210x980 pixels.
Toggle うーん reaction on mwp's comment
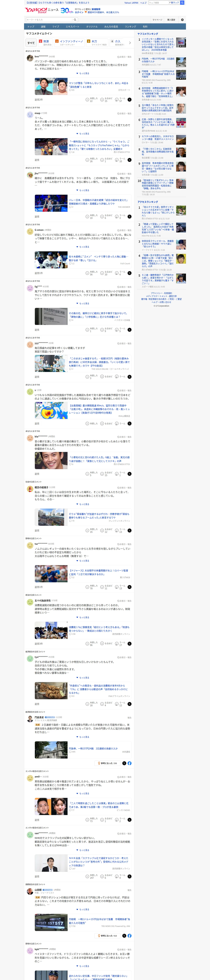click(x=120, y=160)
